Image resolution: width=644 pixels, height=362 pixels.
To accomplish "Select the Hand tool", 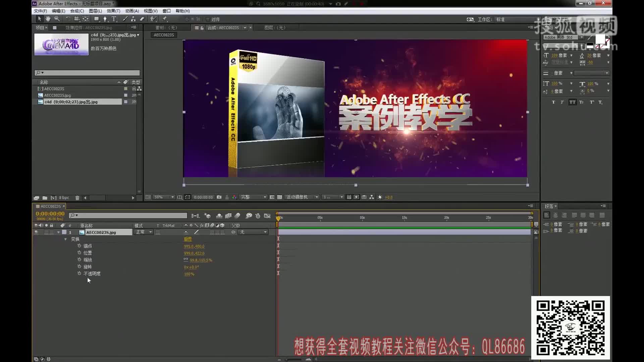I will pyautogui.click(x=48, y=19).
